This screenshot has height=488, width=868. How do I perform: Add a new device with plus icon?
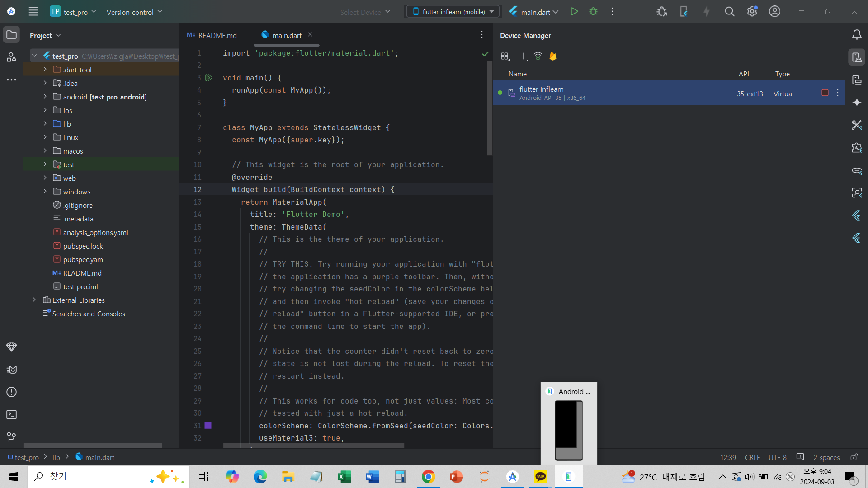pyautogui.click(x=524, y=56)
